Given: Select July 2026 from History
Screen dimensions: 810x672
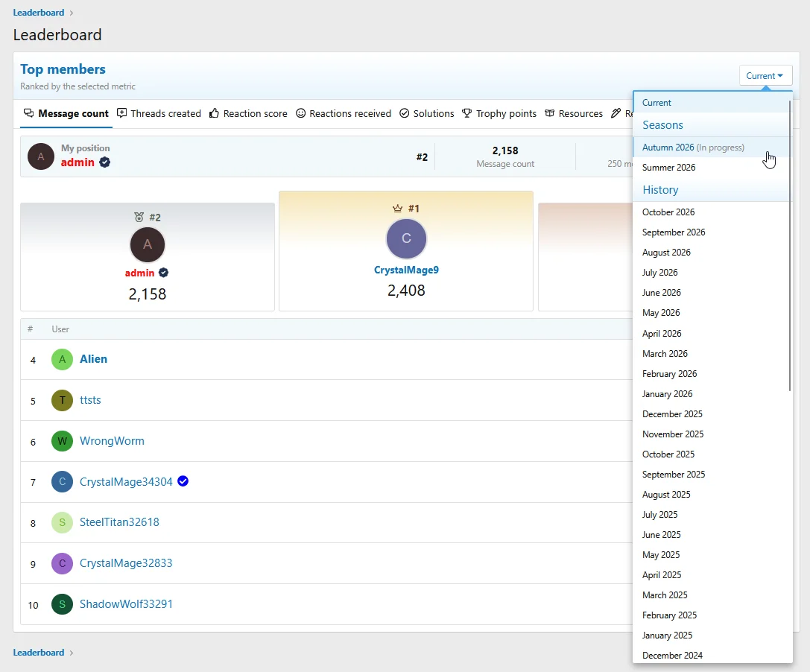Looking at the screenshot, I should click(712, 272).
